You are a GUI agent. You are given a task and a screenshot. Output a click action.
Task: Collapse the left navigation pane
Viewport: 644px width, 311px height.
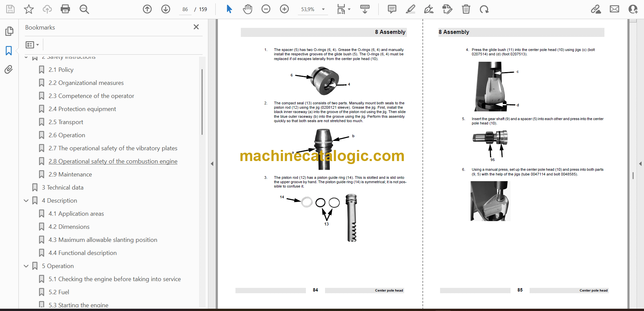click(212, 164)
